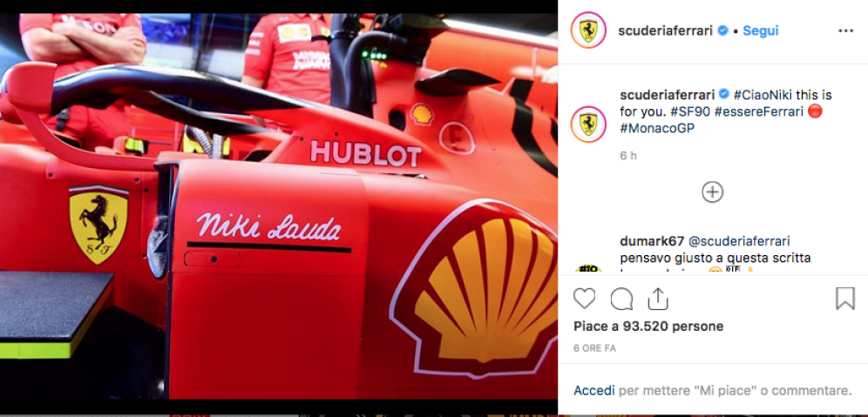The width and height of the screenshot is (868, 417).
Task: Click the @scuderiaferrari mention in the comment
Action: coord(739,241)
